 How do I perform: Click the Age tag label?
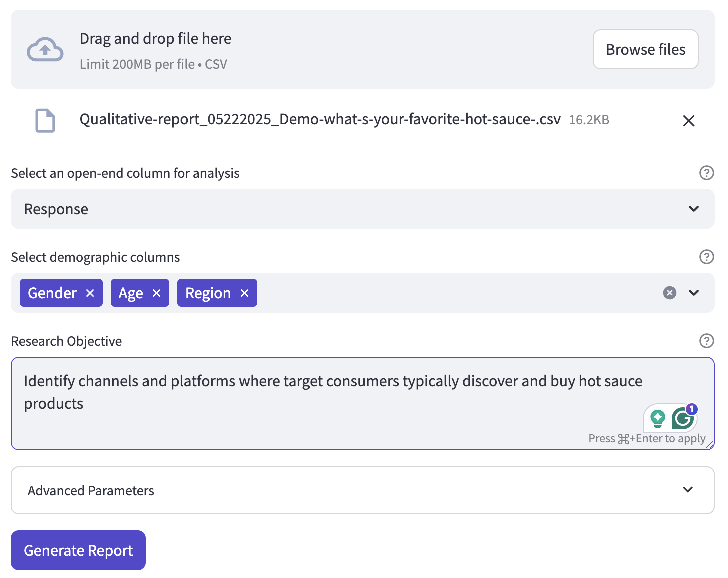[x=131, y=293]
